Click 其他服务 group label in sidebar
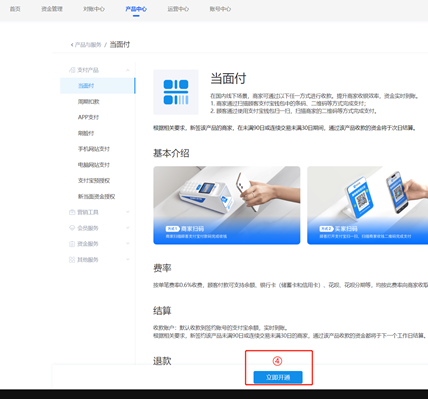 88,260
